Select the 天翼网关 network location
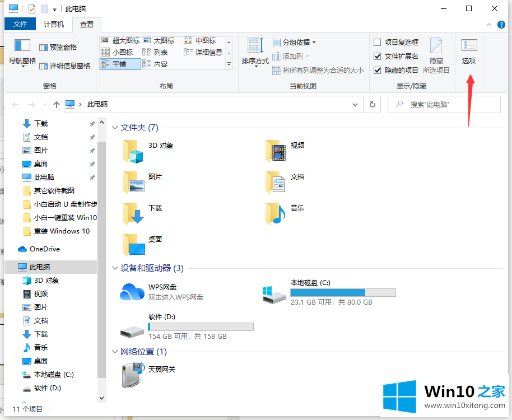 click(148, 375)
